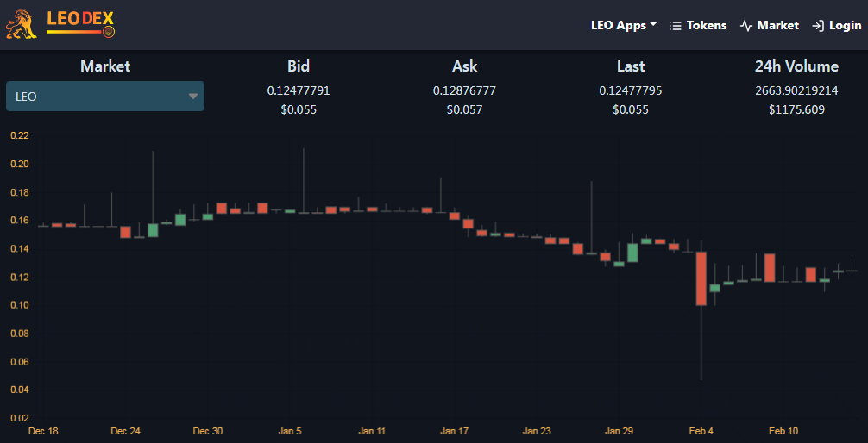
Task: Click the LEODEX wordmark in header
Action: coord(81,24)
